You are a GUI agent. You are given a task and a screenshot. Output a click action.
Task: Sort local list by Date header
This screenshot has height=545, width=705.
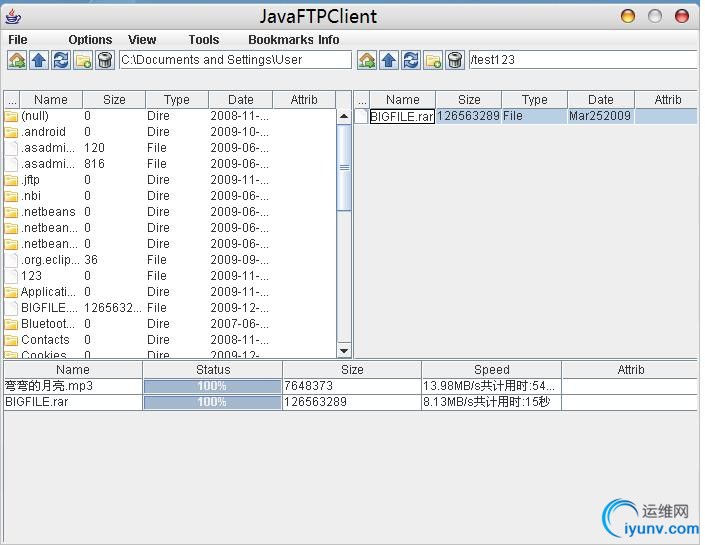point(241,99)
